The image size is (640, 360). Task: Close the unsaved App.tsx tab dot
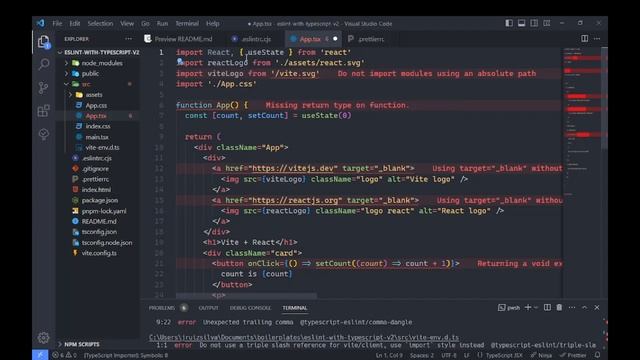point(335,39)
